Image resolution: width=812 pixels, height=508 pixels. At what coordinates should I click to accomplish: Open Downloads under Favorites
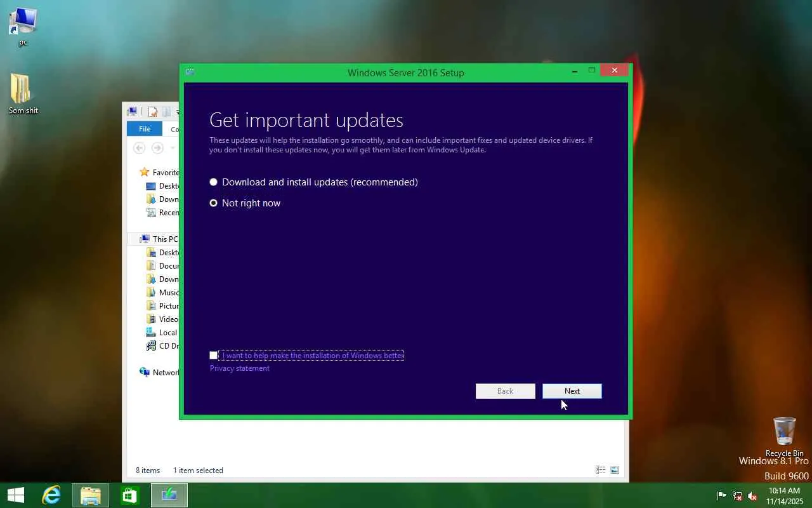click(163, 199)
